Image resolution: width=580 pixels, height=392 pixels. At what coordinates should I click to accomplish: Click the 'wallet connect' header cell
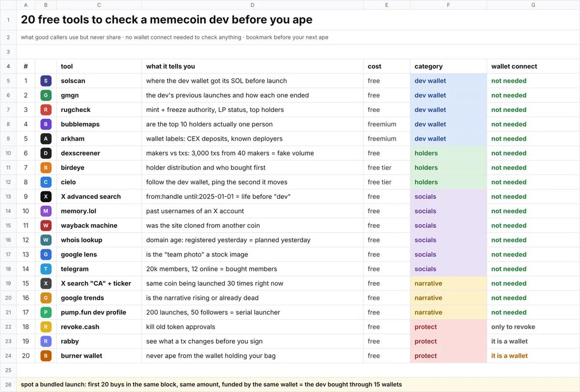[533, 66]
